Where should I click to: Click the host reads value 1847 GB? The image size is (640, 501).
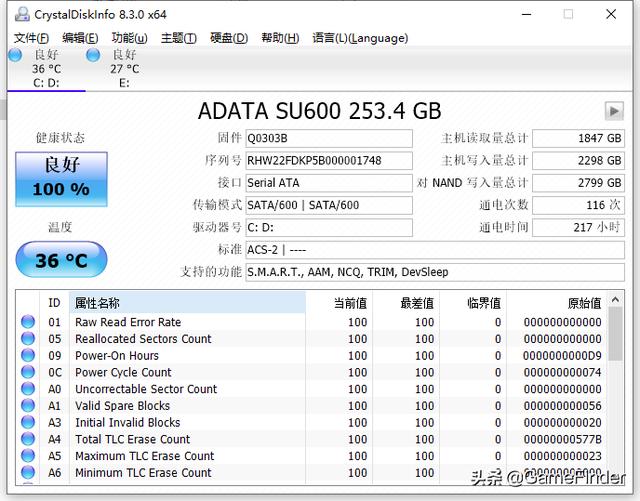pyautogui.click(x=578, y=138)
